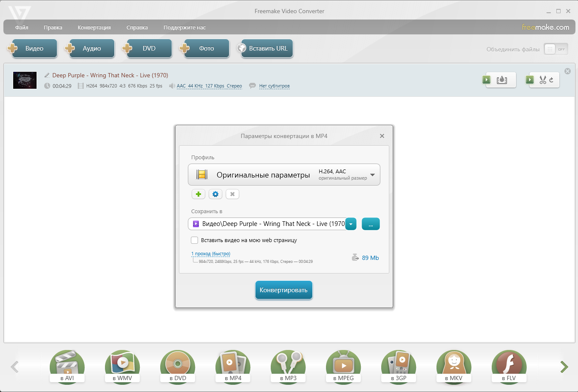Click the 00:04:29 duration text

point(62,86)
